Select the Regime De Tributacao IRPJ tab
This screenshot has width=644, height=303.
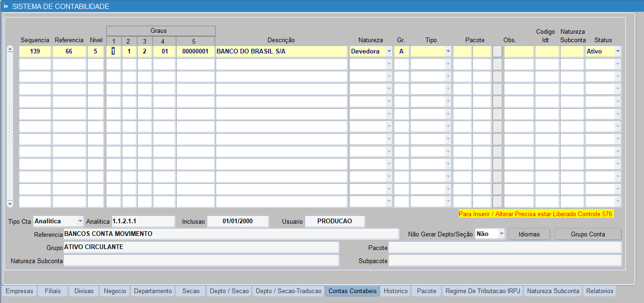click(482, 291)
